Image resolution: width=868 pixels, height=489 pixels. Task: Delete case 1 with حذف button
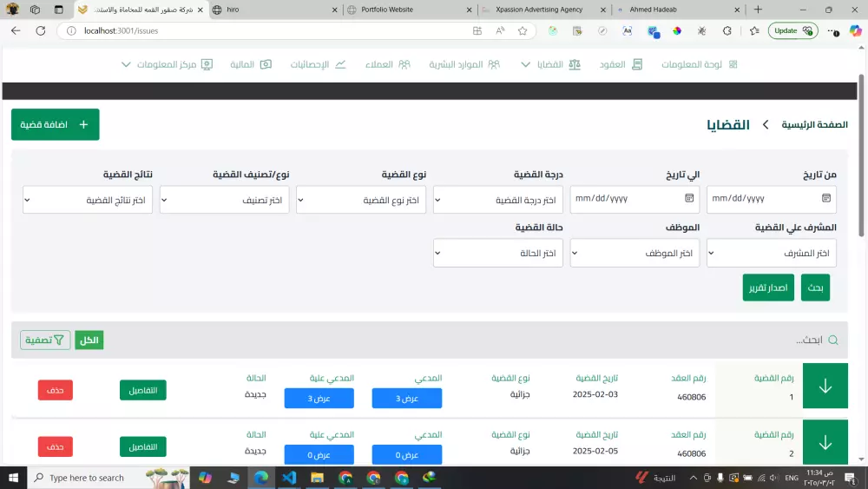click(56, 391)
